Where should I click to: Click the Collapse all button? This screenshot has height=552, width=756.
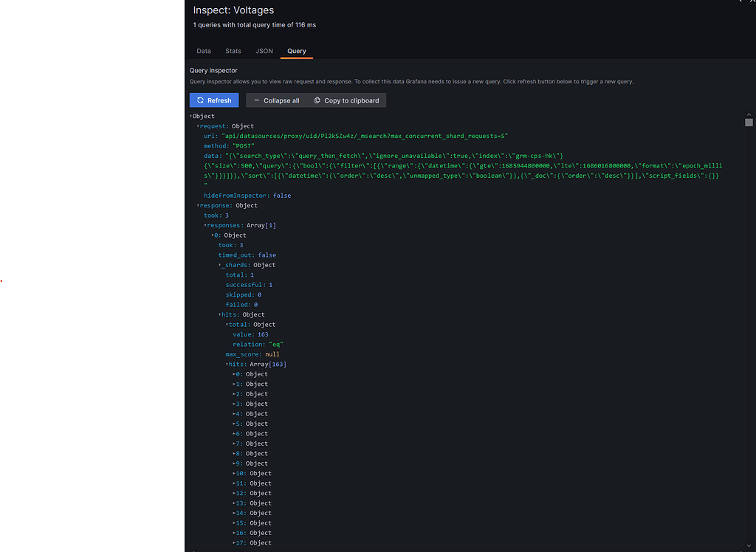click(275, 100)
